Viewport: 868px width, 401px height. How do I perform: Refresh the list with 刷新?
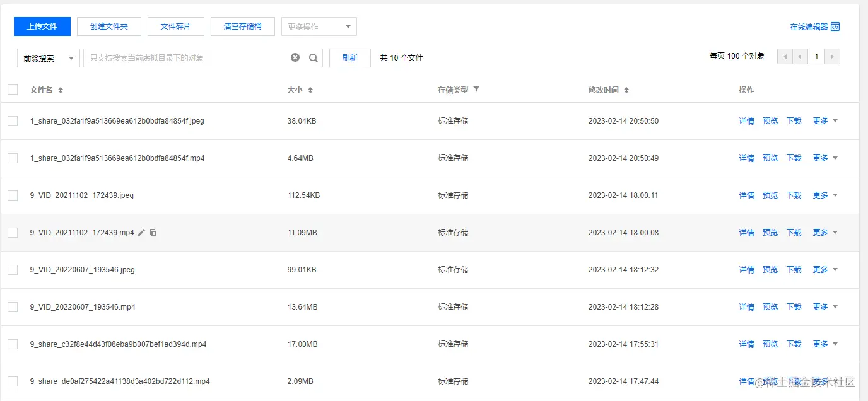pos(350,58)
